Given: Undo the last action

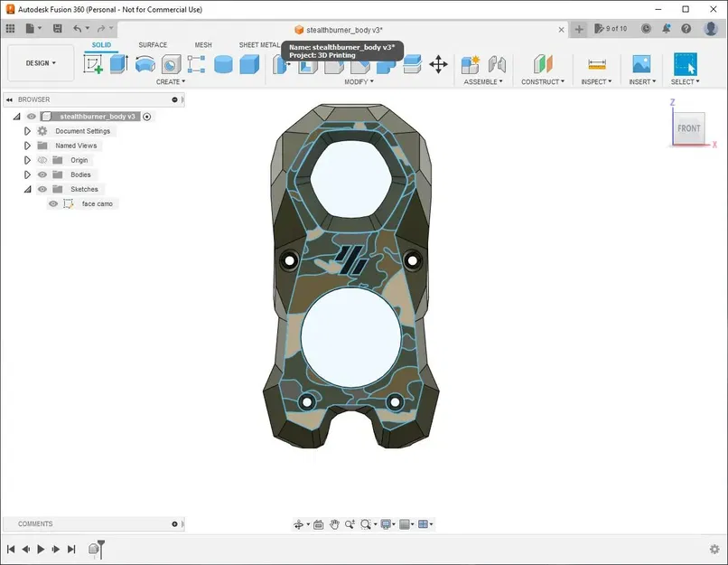Looking at the screenshot, I should [x=77, y=29].
